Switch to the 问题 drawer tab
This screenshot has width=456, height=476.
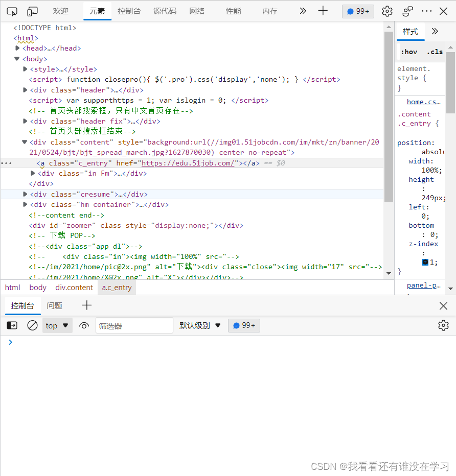pos(55,305)
